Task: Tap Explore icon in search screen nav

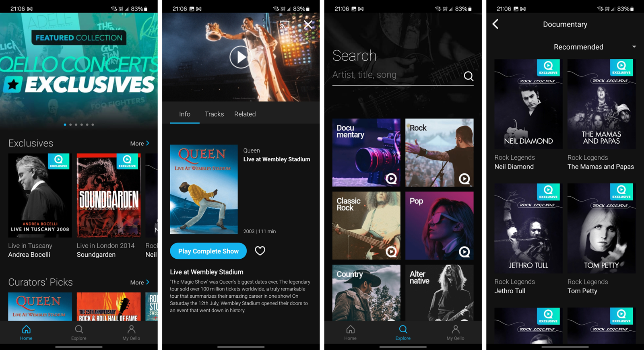Action: click(x=403, y=332)
